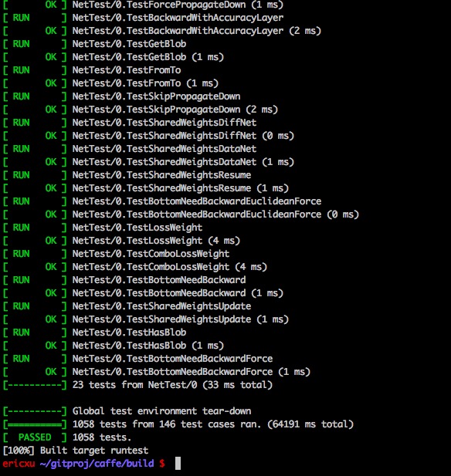This screenshot has width=451, height=476.
Task: Click RUN line for NetTest/0.TestBottomNeedBackward
Action: point(124,280)
